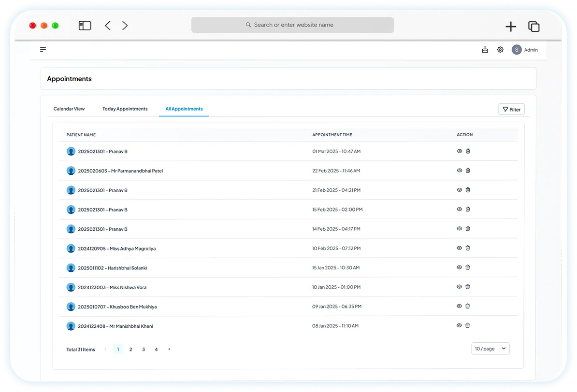Go to page 4
The width and height of the screenshot is (577, 392).
coord(157,350)
